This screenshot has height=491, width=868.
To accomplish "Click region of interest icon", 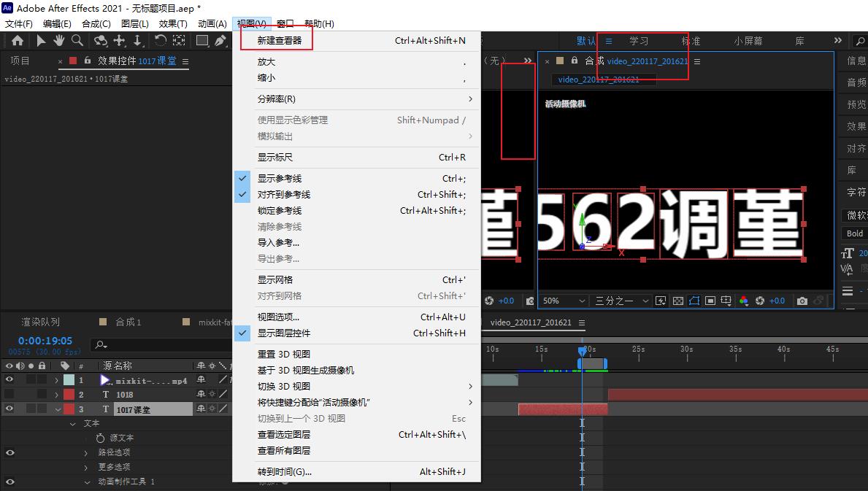I will [x=710, y=301].
